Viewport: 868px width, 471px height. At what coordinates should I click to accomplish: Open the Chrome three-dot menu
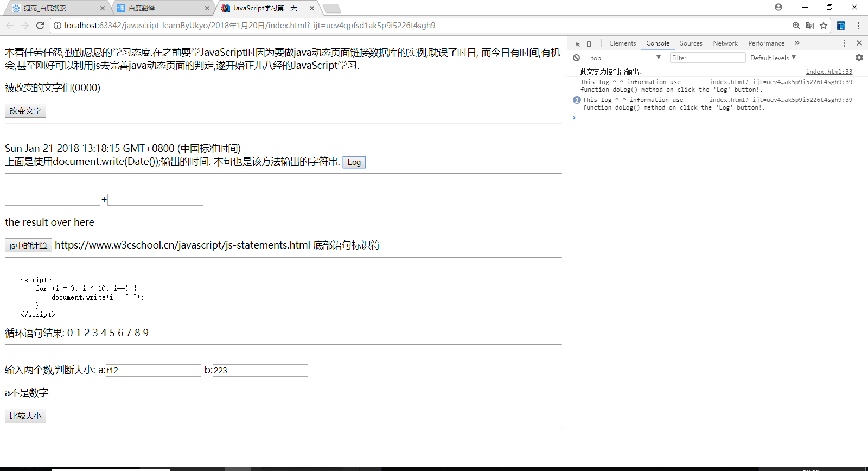(x=858, y=26)
